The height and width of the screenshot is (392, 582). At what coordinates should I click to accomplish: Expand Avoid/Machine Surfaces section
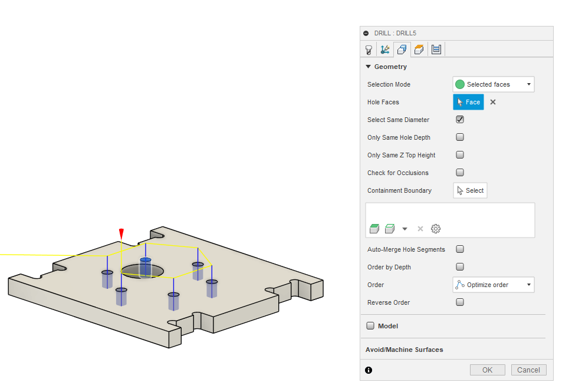pos(404,350)
